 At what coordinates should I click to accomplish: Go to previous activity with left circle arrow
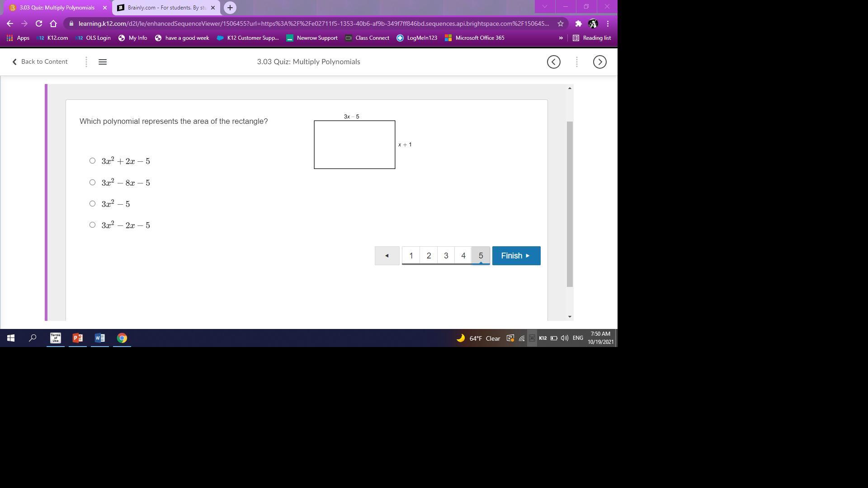553,62
